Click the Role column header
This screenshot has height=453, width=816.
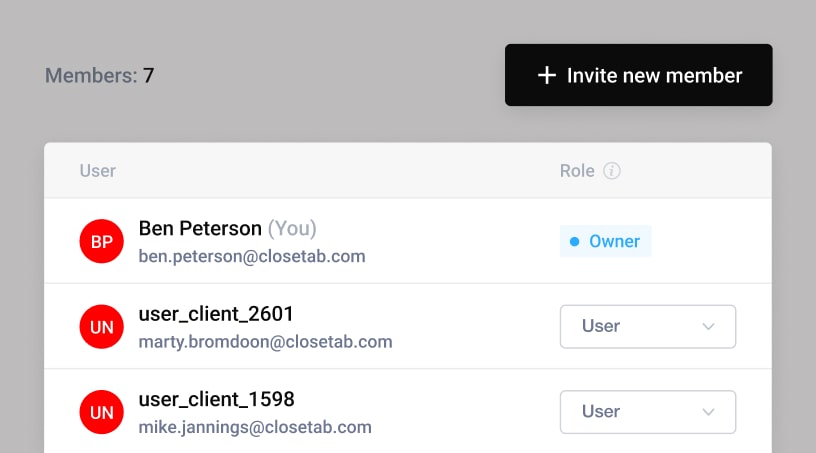tap(577, 171)
